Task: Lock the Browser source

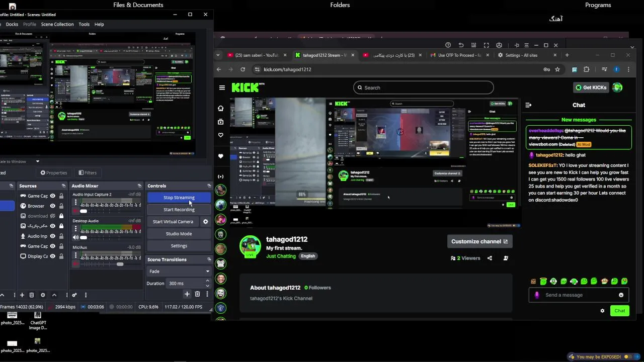Action: point(61,206)
